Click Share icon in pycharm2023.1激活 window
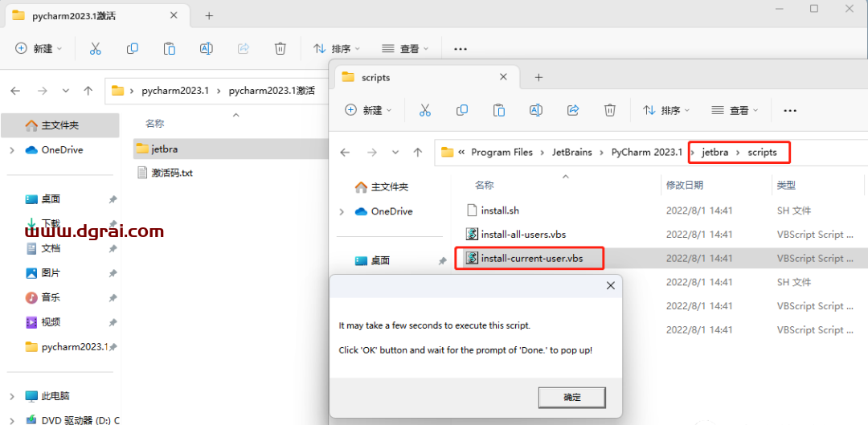Viewport: 868px width, 425px height. pos(244,49)
